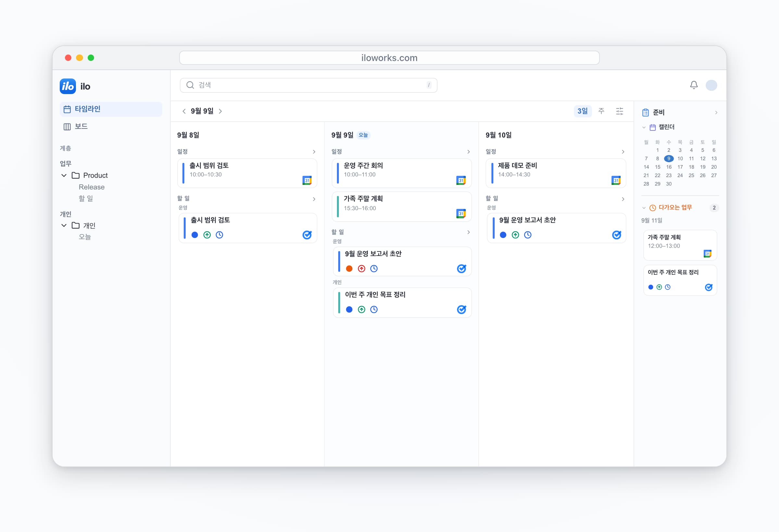Viewport: 779px width, 532px height.
Task: Collapse the 다가오는 업무 section
Action: (644, 208)
